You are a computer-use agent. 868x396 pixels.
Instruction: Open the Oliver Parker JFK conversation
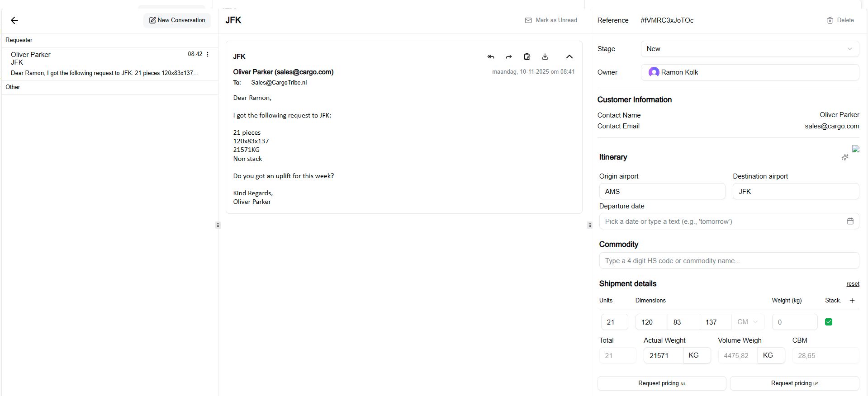104,63
